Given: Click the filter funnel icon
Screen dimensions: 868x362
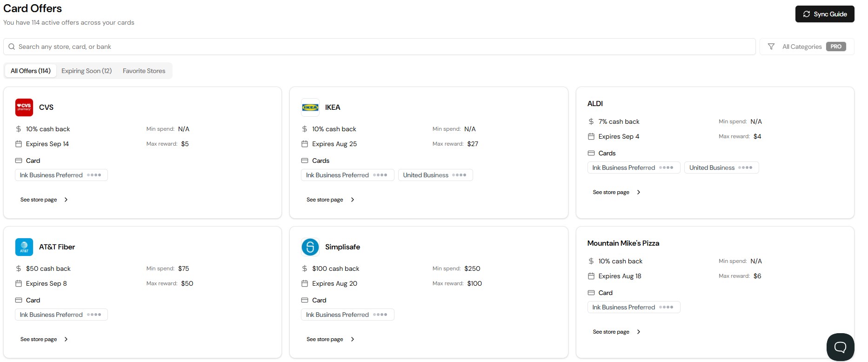Looking at the screenshot, I should 771,47.
